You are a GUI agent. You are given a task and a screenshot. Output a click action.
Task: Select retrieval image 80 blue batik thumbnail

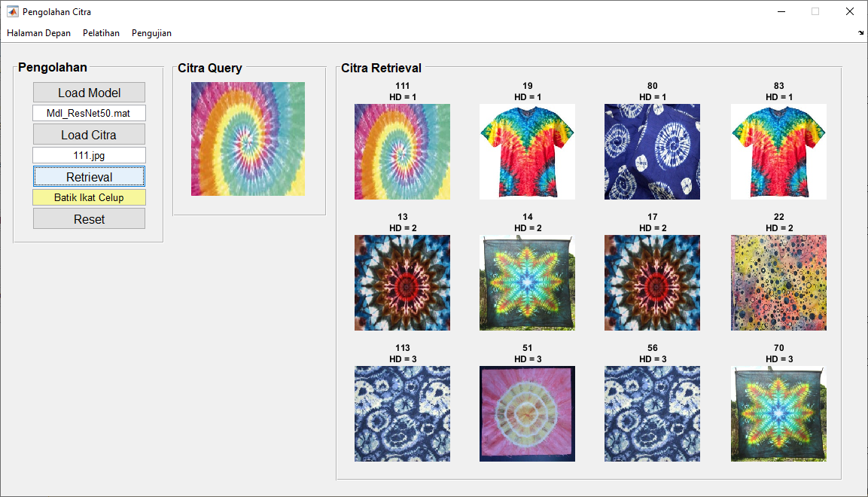[652, 151]
